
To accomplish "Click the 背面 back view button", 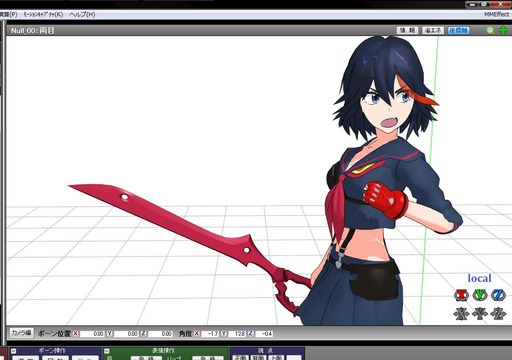I will pos(258,358).
